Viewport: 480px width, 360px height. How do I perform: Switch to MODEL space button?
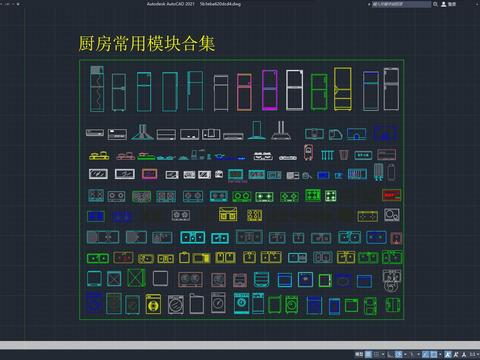click(x=359, y=354)
